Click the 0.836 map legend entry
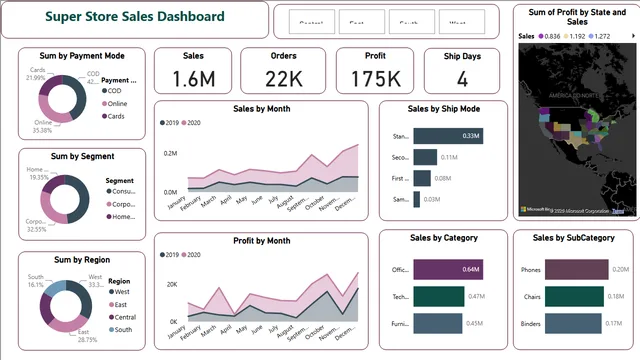This screenshot has height=360, width=640. click(x=549, y=36)
